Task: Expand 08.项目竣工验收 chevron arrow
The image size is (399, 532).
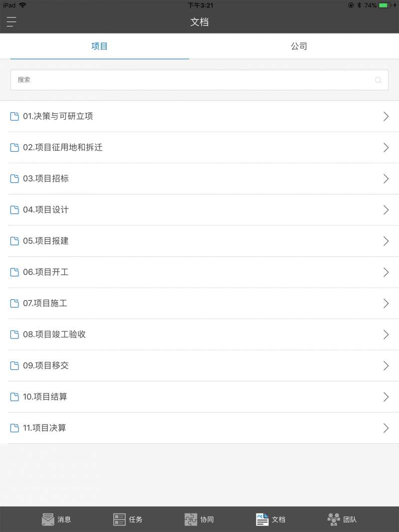Action: pos(386,335)
